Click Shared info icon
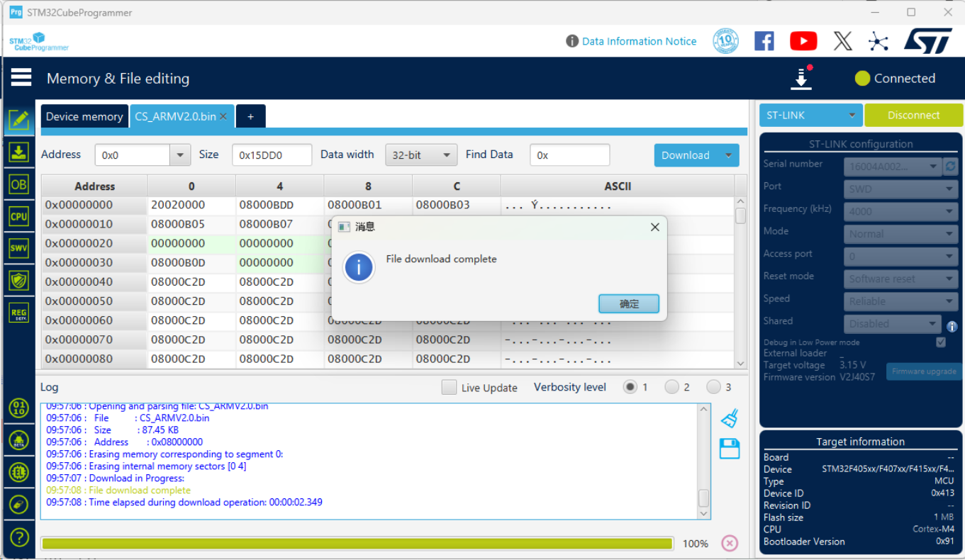This screenshot has height=560, width=965. 952,326
